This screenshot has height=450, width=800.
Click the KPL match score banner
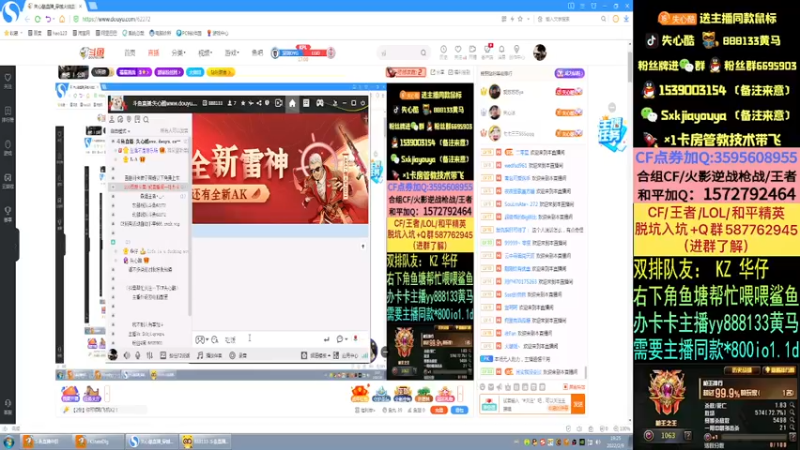[x=303, y=52]
